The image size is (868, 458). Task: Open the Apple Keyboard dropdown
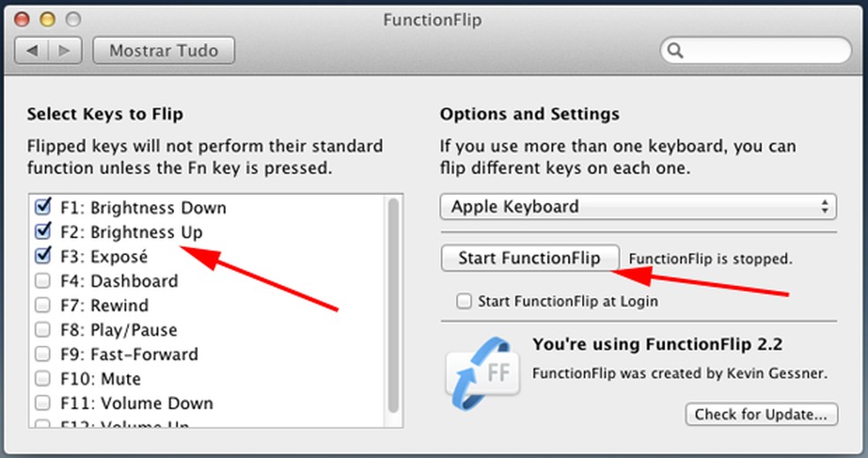pos(638,207)
